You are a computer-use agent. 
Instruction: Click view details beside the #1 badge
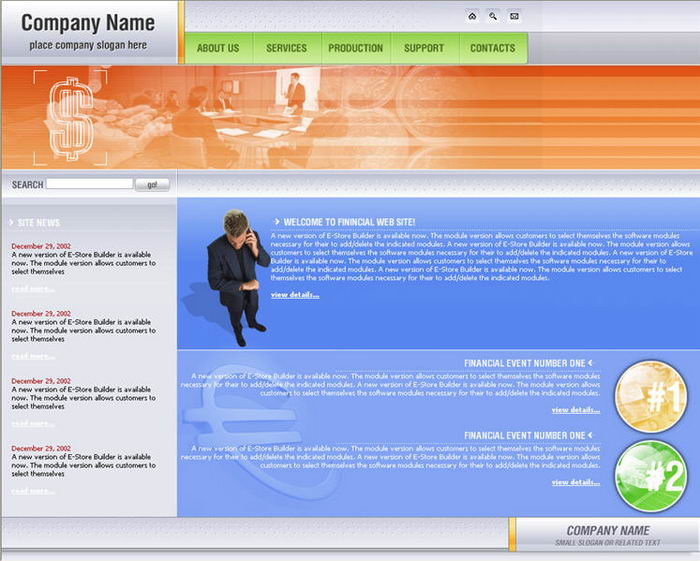575,410
